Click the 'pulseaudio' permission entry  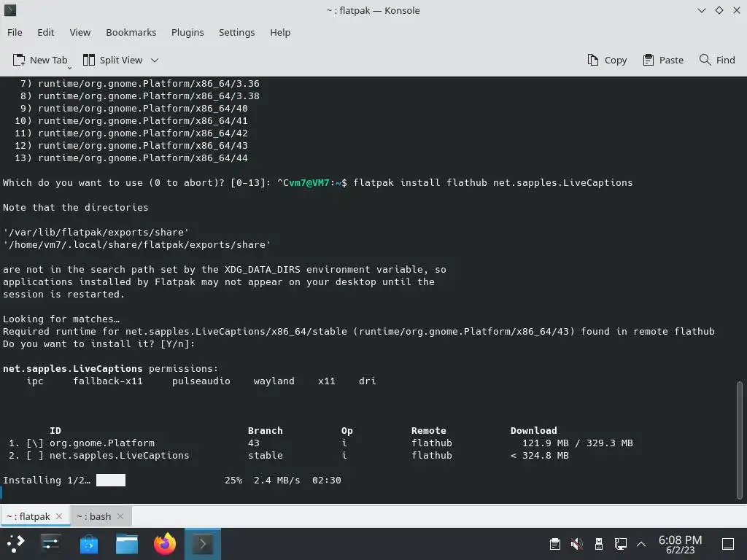tap(201, 381)
